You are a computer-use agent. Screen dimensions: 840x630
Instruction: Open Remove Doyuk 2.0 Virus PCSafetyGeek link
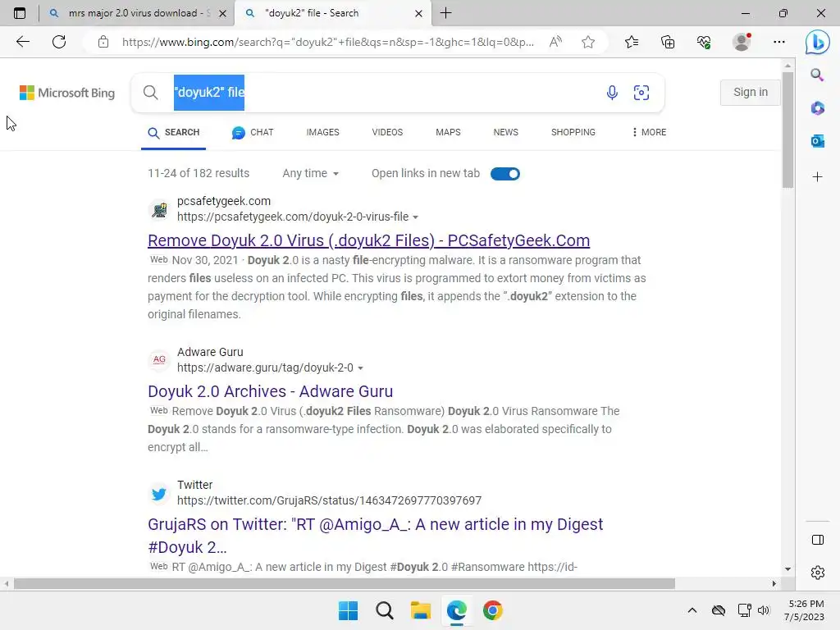click(368, 240)
